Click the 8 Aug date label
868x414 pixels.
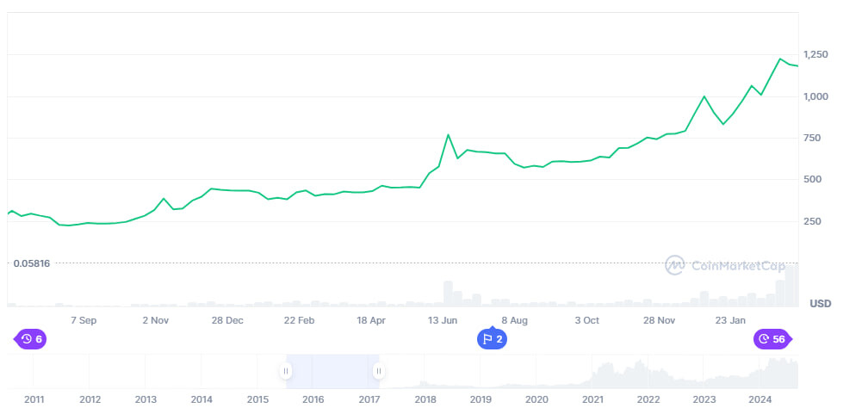[x=515, y=320]
